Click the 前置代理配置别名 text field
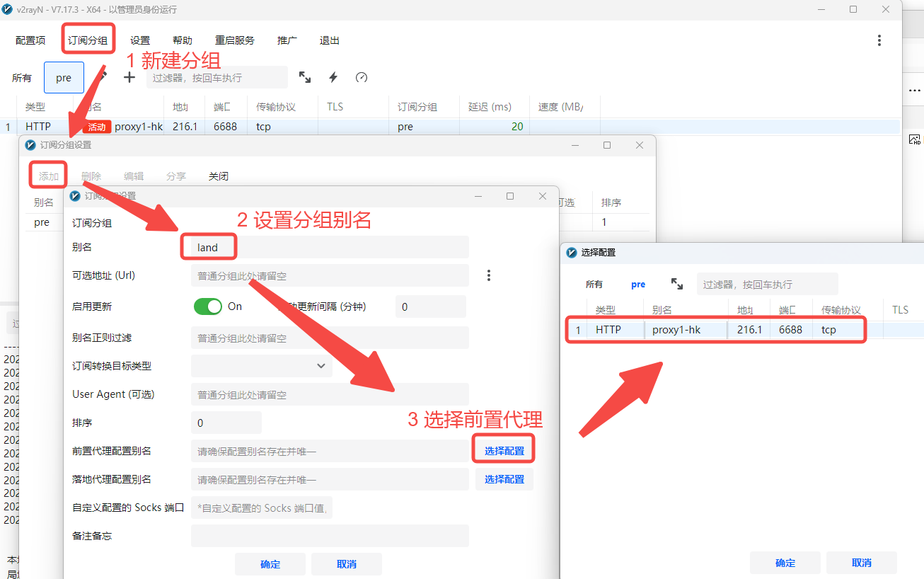924x579 pixels. pos(330,451)
